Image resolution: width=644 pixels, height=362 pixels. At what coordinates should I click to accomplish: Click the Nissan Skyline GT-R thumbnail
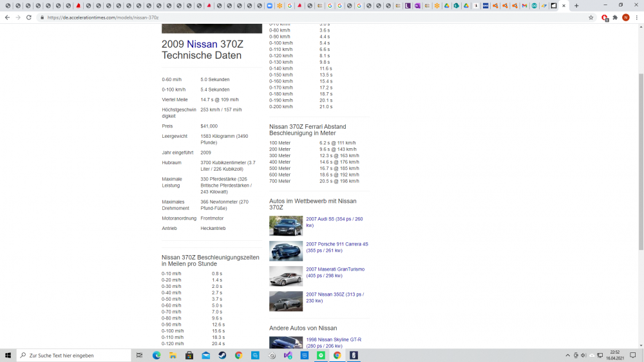[286, 343]
